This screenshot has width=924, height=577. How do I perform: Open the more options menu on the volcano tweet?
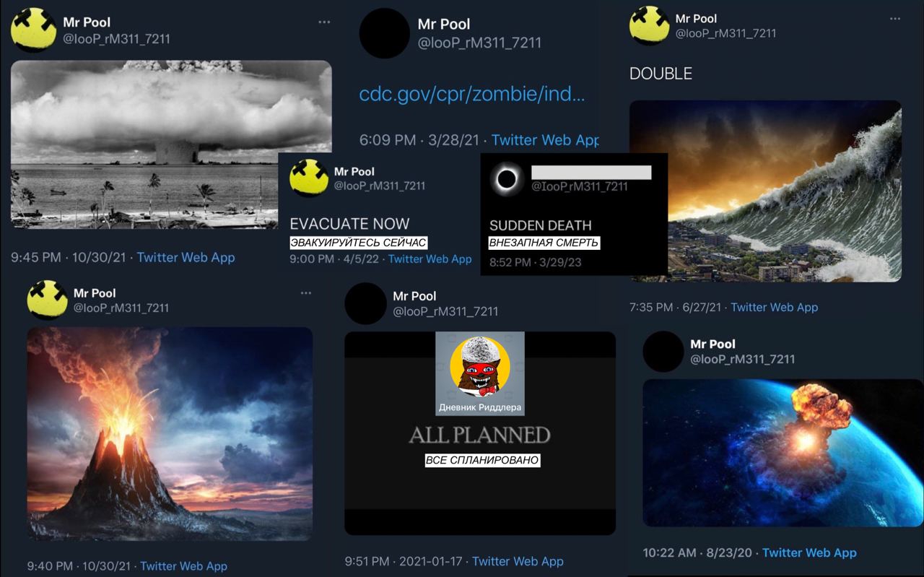coord(306,293)
